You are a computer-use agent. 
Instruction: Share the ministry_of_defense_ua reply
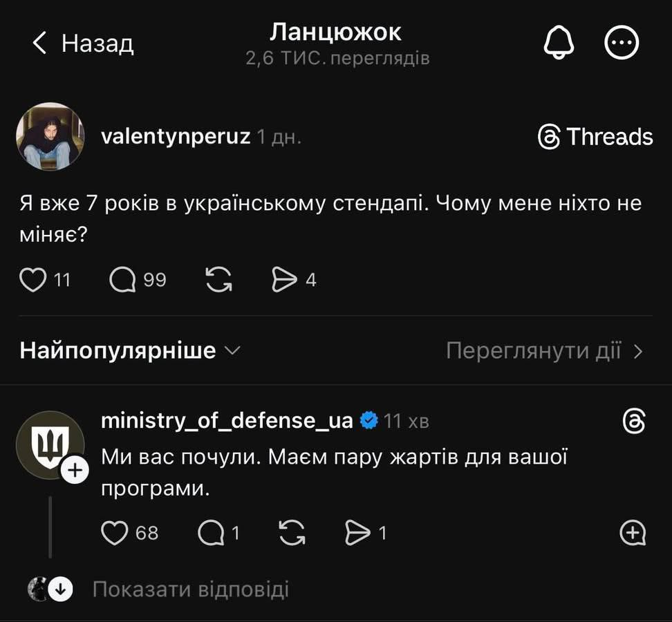(x=357, y=533)
